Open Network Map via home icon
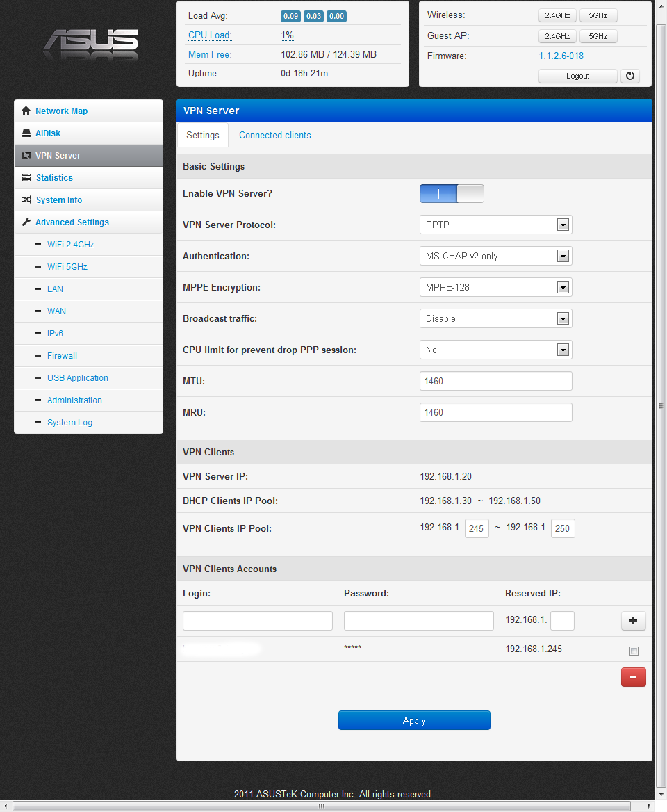 [x=26, y=111]
